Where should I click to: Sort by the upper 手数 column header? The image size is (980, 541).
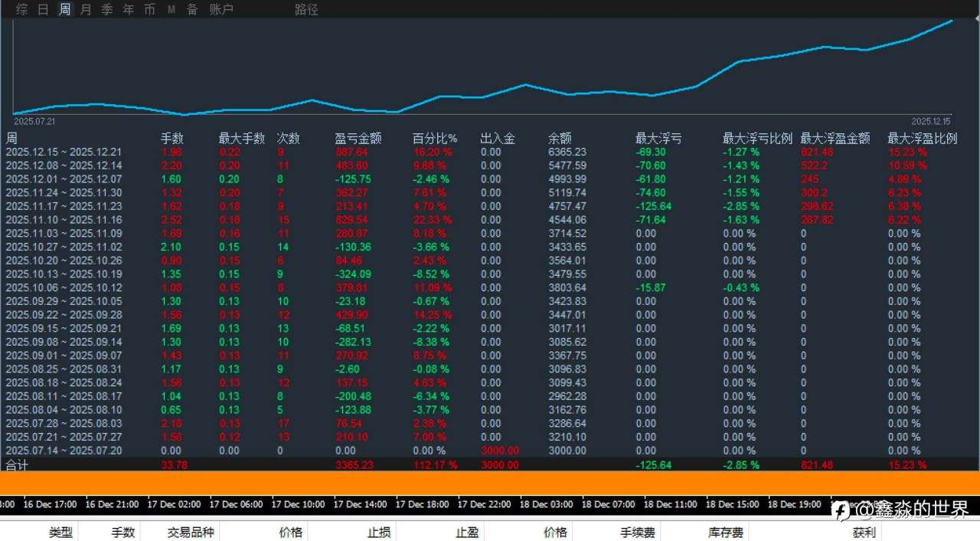point(172,139)
